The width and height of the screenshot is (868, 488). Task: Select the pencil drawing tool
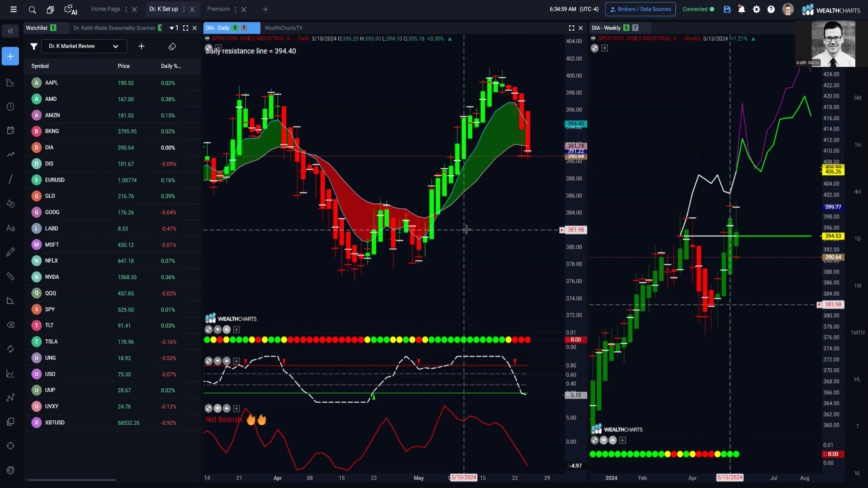coord(10,252)
